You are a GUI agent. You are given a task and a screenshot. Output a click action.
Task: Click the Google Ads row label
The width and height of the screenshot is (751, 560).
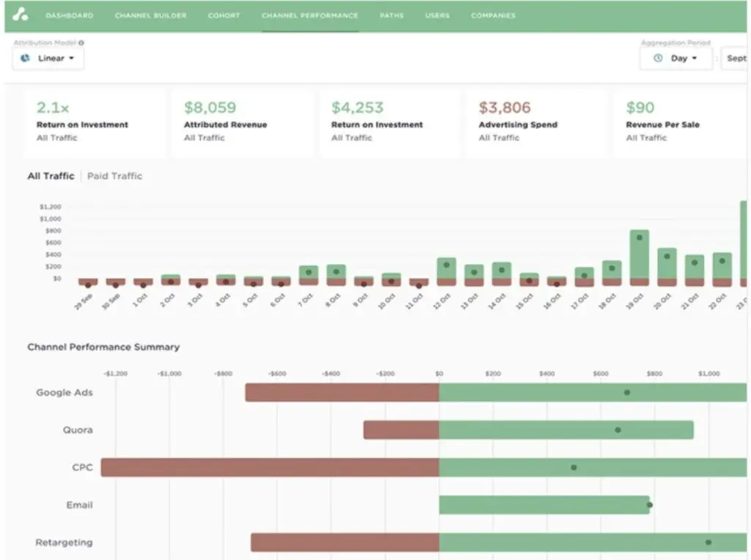tap(65, 392)
